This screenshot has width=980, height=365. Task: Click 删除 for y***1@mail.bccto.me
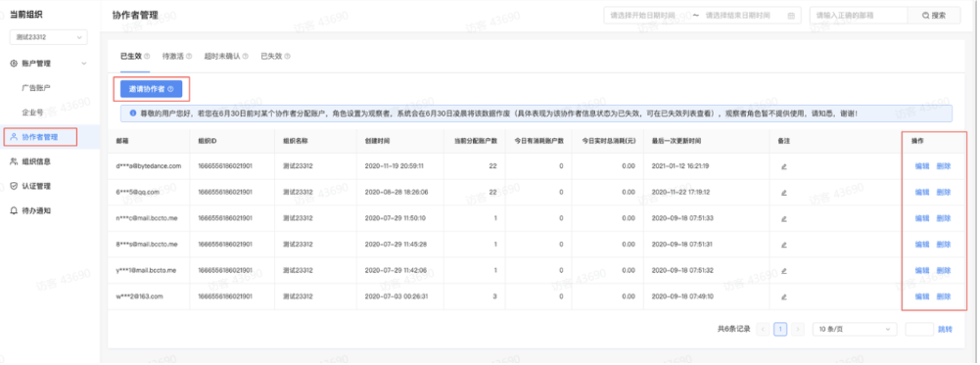pos(944,271)
